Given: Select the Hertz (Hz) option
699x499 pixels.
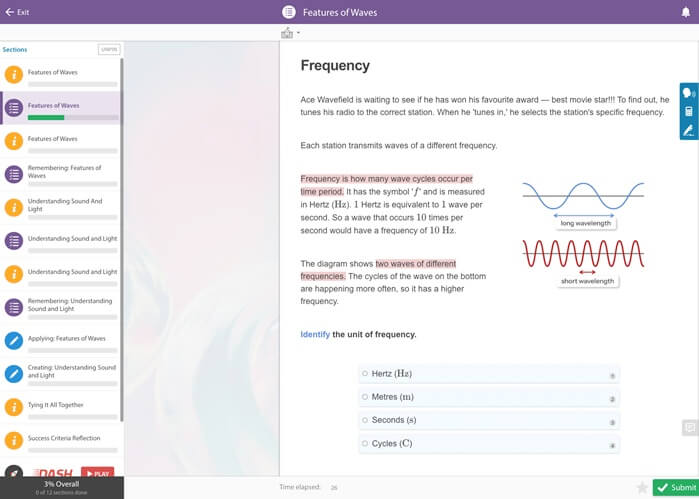Looking at the screenshot, I should pos(489,374).
